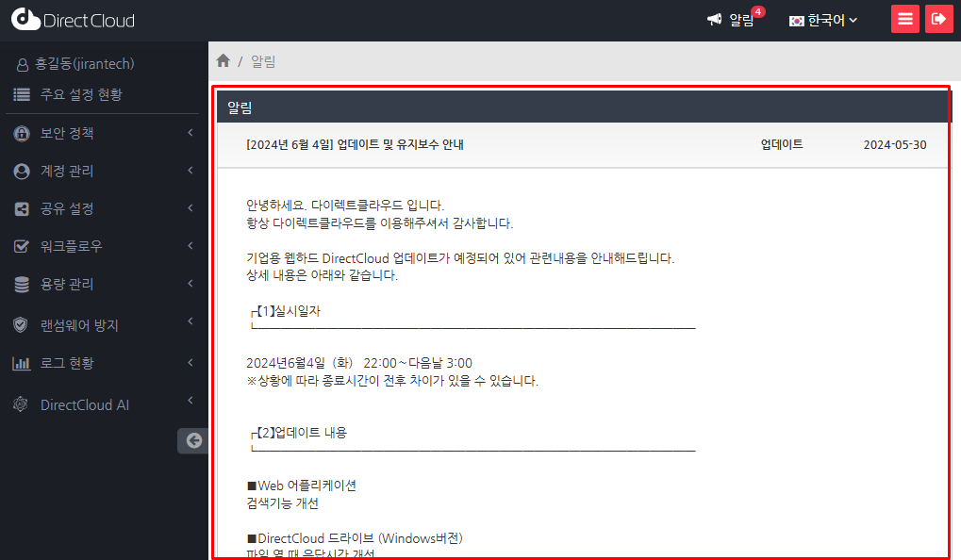Click the 공유 설정 share icon
The image size is (961, 560).
coord(22,209)
